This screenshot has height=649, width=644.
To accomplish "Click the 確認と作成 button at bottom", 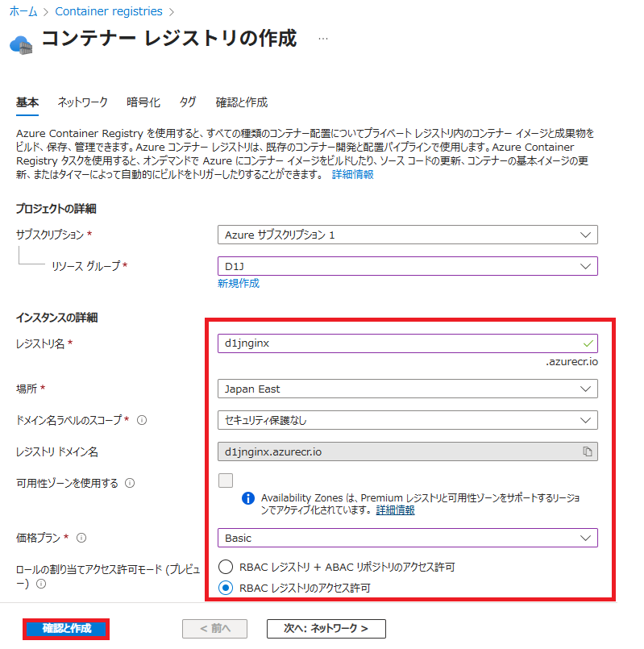I will click(67, 628).
